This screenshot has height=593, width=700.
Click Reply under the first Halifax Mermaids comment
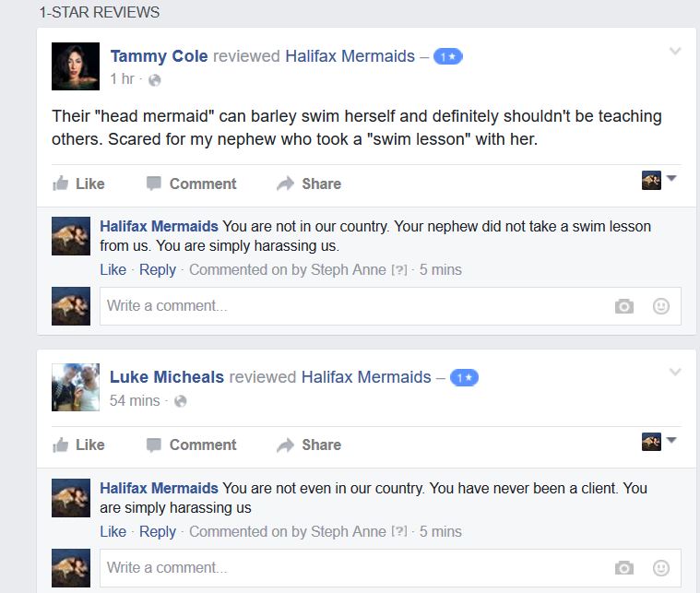[157, 269]
